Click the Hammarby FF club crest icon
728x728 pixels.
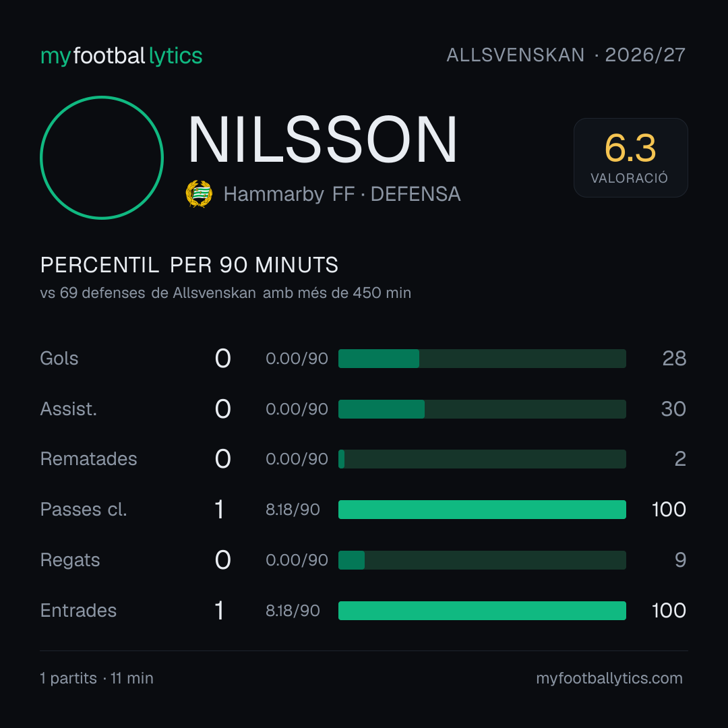(x=199, y=194)
